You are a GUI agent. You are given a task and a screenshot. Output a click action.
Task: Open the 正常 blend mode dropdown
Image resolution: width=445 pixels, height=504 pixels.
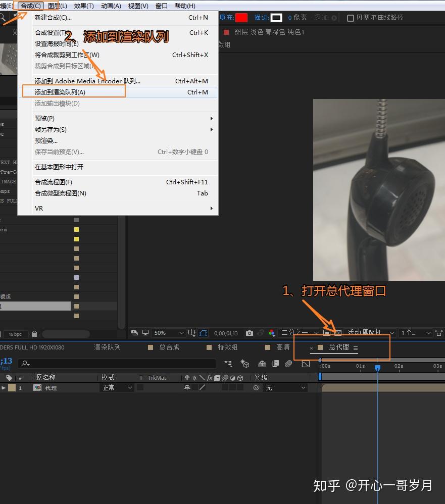pyautogui.click(x=117, y=388)
